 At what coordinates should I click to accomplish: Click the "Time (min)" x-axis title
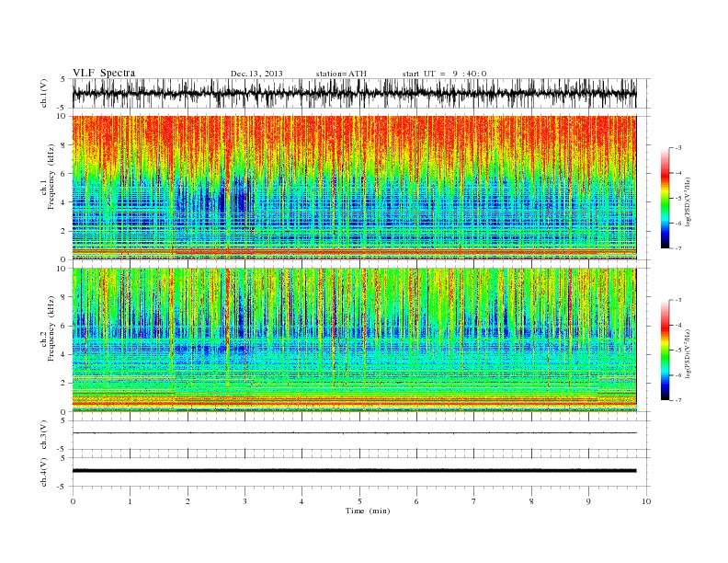(368, 511)
